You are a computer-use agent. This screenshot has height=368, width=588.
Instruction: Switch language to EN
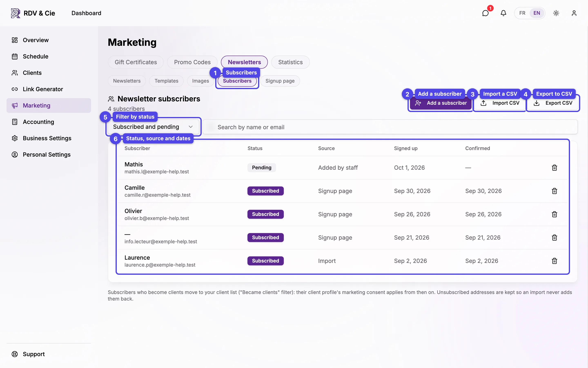coord(537,13)
